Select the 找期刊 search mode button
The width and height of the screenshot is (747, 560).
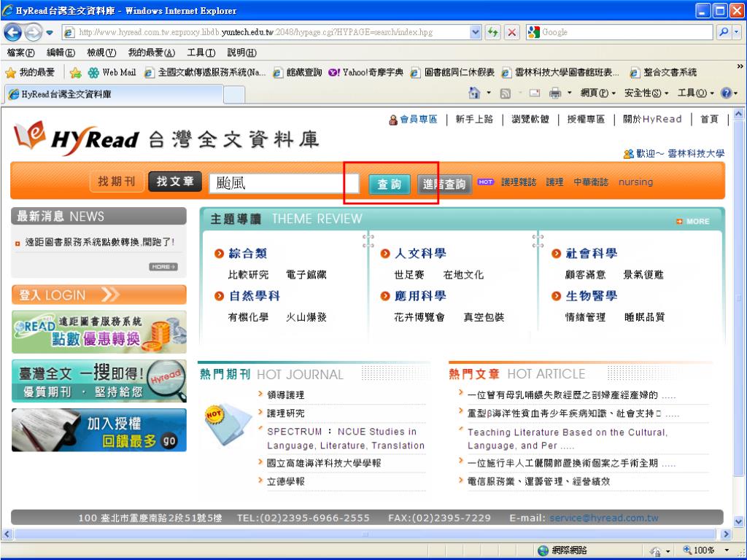(x=117, y=182)
